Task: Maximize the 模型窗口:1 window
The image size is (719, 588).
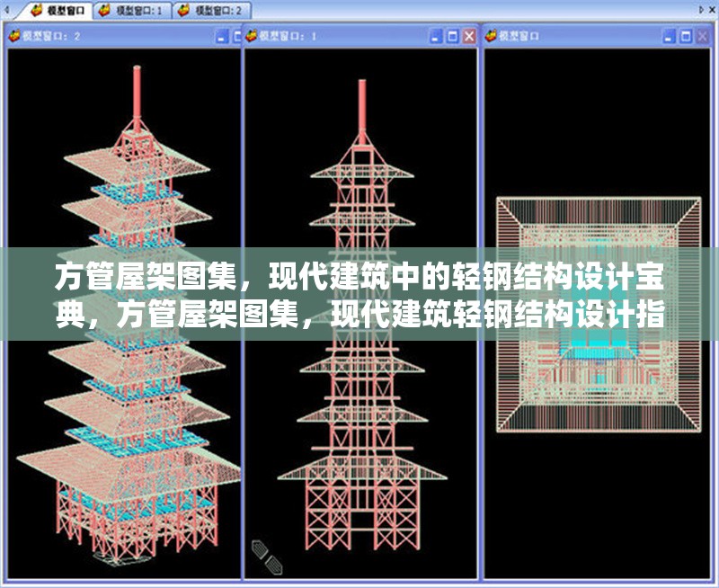Action: pyautogui.click(x=451, y=36)
